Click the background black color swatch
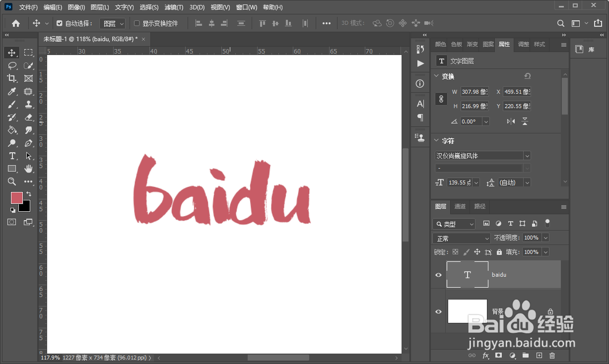The width and height of the screenshot is (609, 364). 26,207
